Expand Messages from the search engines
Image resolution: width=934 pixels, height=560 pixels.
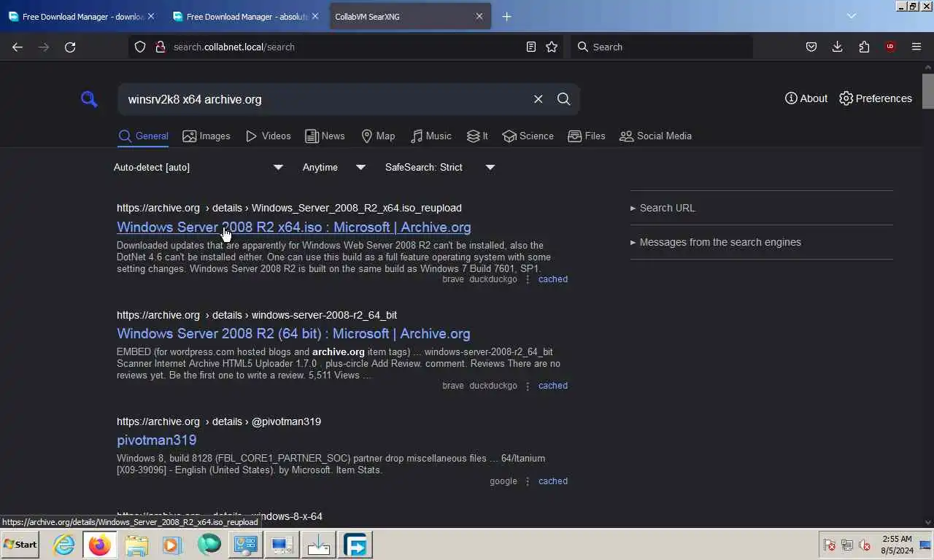coord(715,242)
